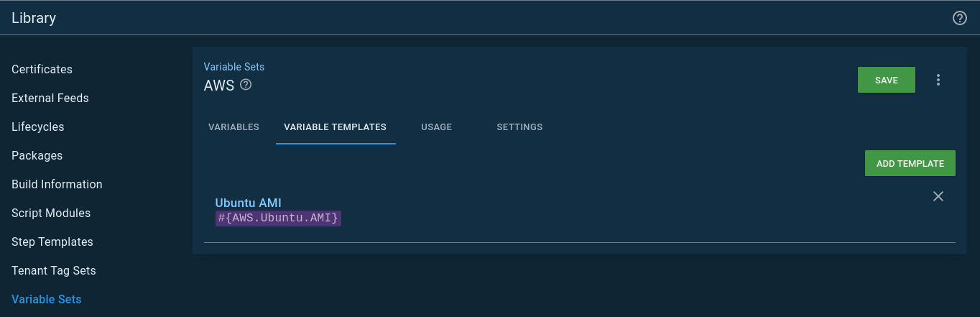Save the AWS variable set

tap(886, 80)
